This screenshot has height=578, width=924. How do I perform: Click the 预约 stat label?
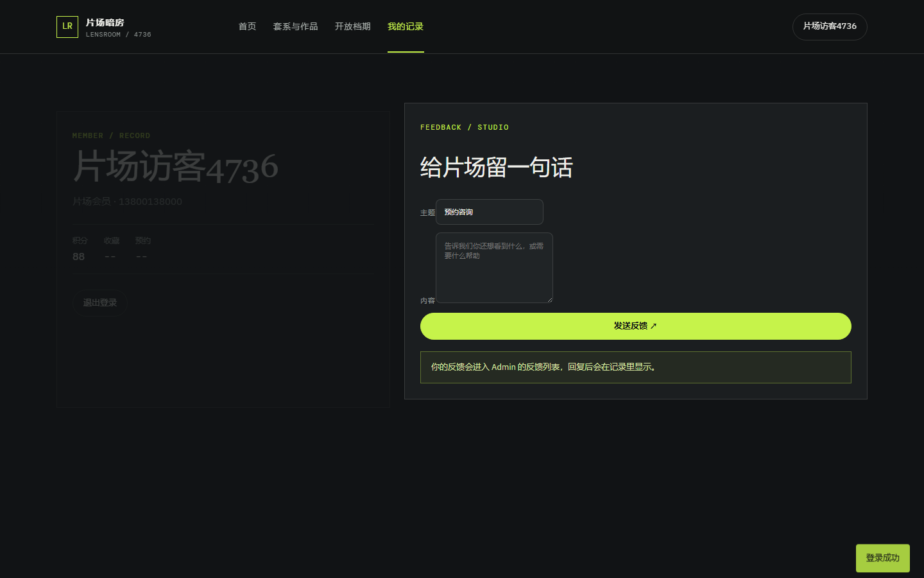pos(143,241)
